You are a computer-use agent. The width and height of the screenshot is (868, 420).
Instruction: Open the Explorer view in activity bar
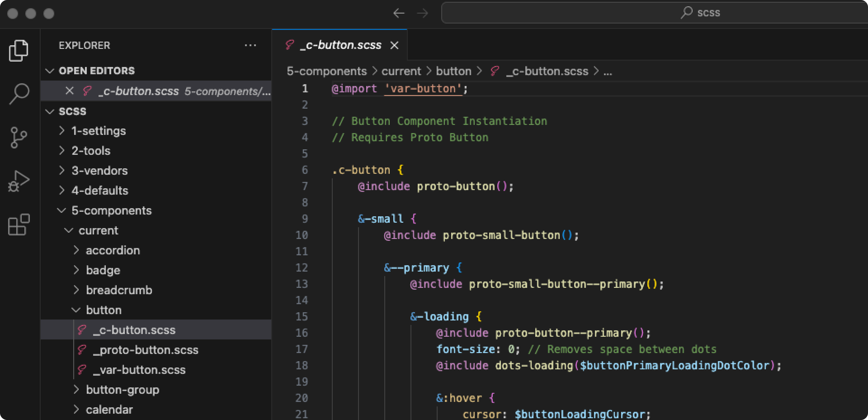coord(19,51)
